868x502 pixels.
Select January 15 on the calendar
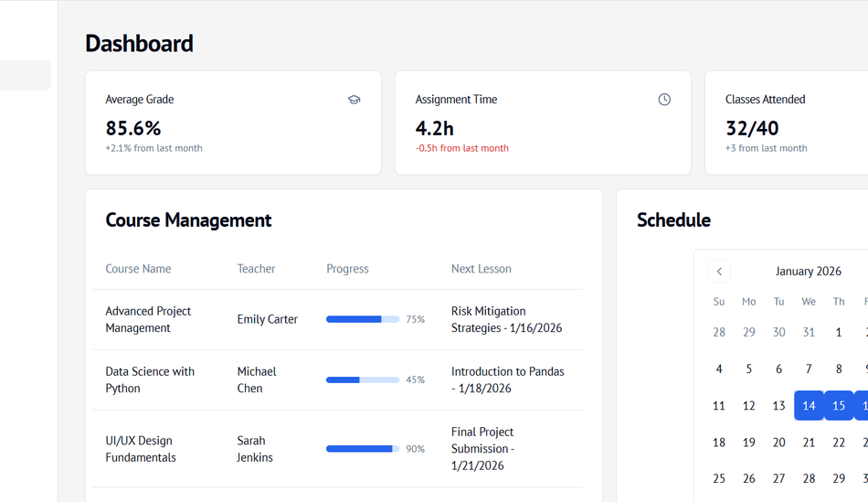click(839, 406)
